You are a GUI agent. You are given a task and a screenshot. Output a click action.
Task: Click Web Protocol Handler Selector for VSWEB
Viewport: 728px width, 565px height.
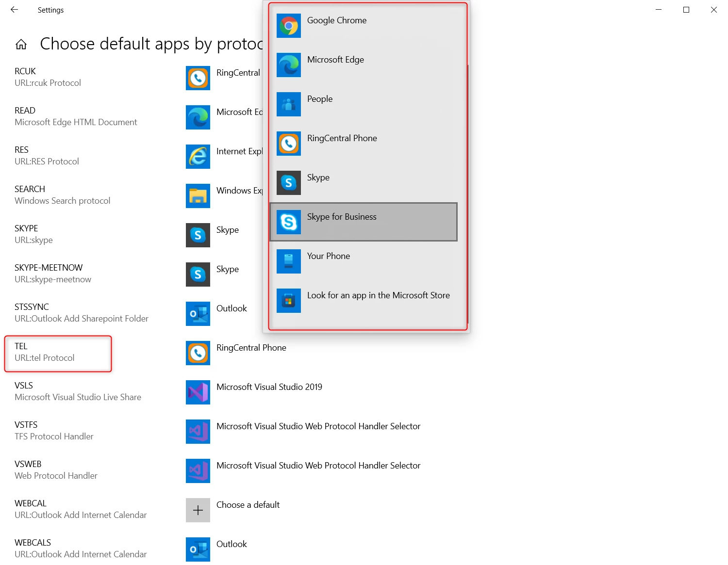318,466
